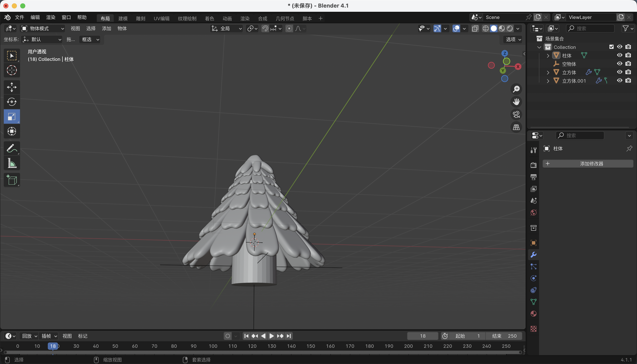The width and height of the screenshot is (637, 364).
Task: Hide 空物体 in viewport with eye icon
Action: (x=620, y=64)
